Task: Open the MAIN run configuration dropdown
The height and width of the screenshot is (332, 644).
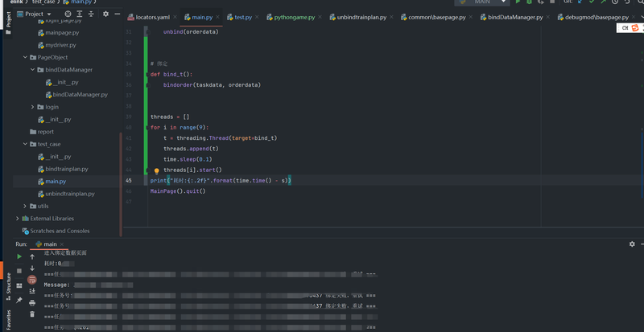Action: click(481, 2)
